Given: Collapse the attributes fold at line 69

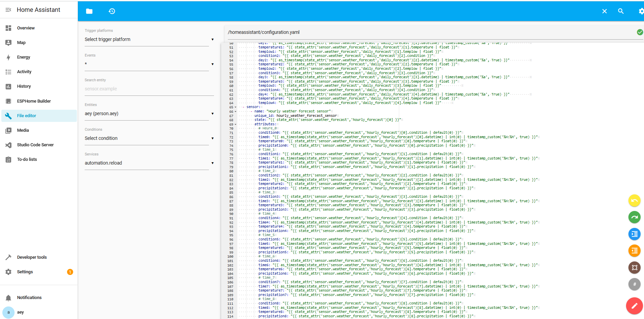Looking at the screenshot, I should click(236, 124).
